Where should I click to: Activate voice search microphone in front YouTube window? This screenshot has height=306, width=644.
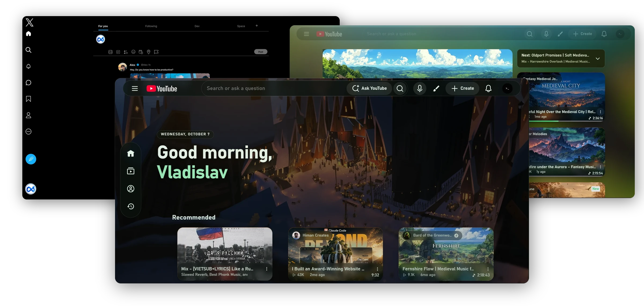(420, 88)
